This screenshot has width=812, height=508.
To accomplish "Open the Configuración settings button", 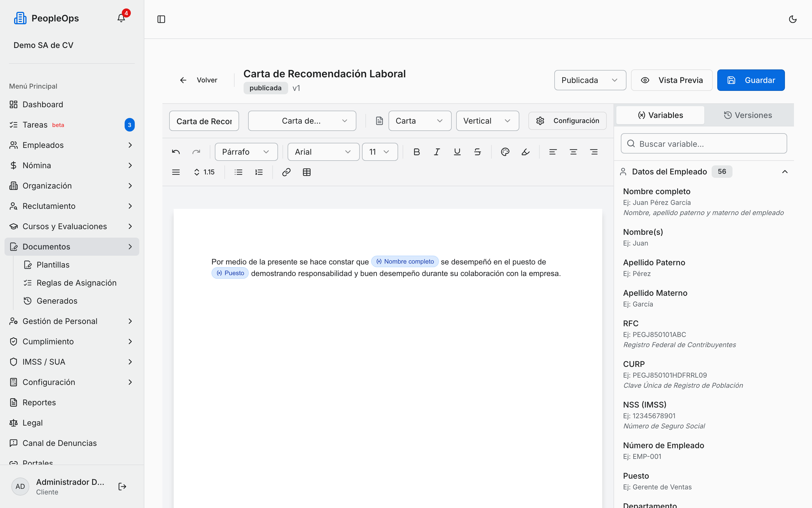I will (567, 121).
